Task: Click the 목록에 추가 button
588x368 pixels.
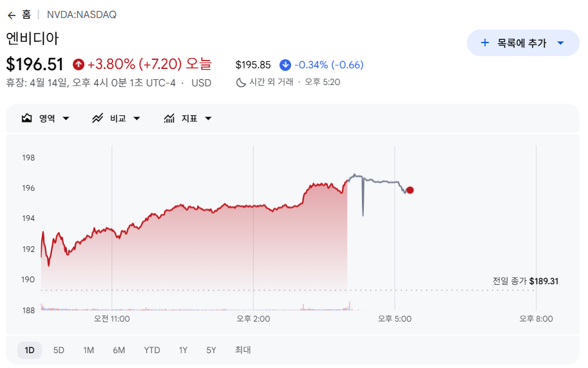Action: [522, 43]
